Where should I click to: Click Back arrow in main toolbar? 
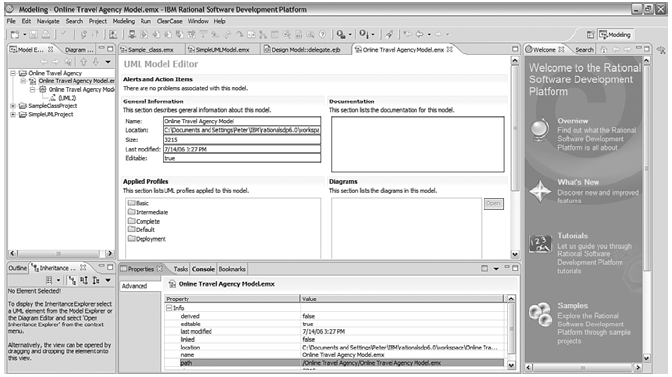tap(419, 34)
